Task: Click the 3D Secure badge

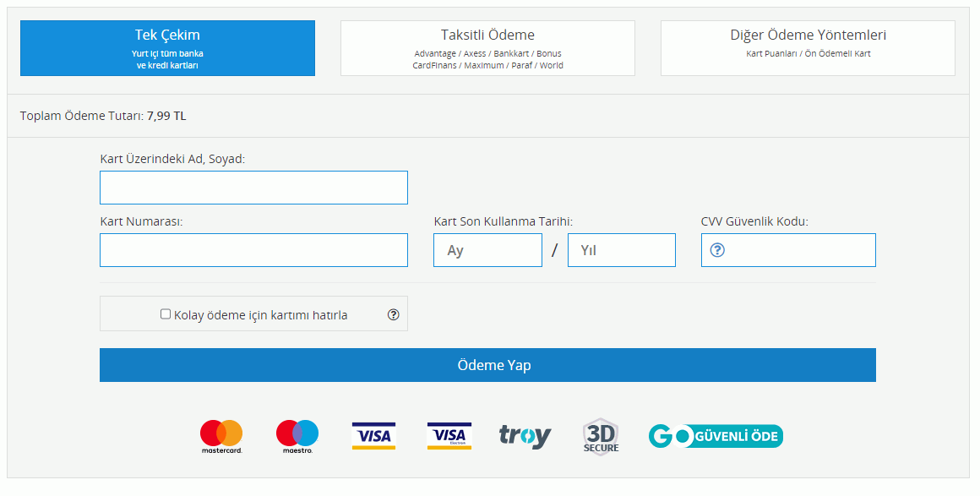Action: (x=601, y=436)
